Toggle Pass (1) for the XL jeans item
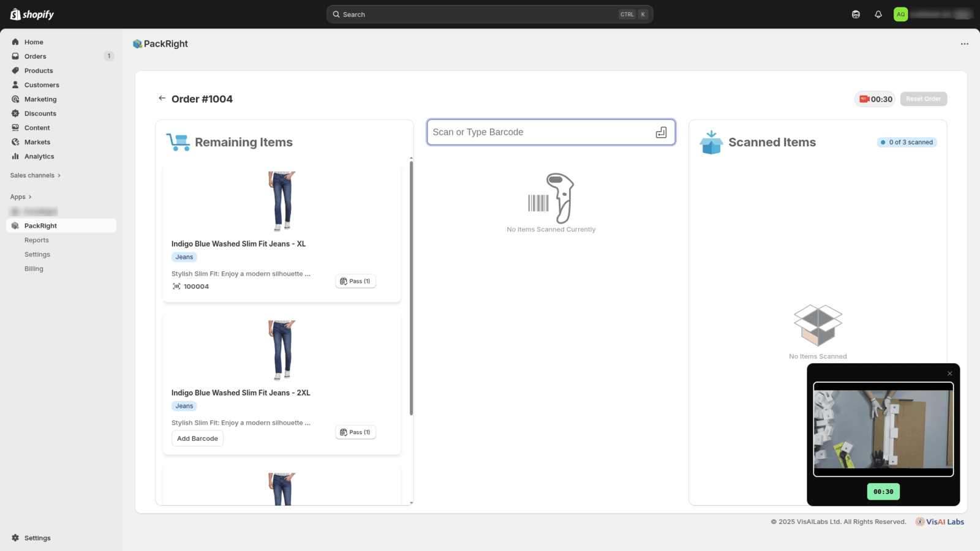This screenshot has height=551, width=980. (x=355, y=280)
